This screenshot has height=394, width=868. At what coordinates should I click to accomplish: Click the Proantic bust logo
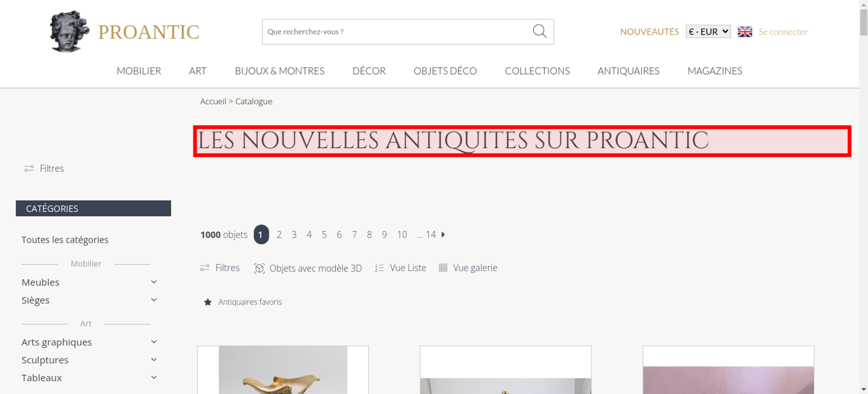pos(69,32)
